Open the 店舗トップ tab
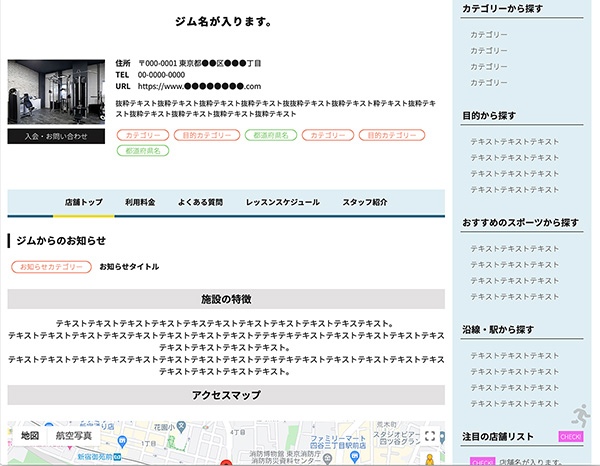This screenshot has width=600, height=466. pos(83,202)
